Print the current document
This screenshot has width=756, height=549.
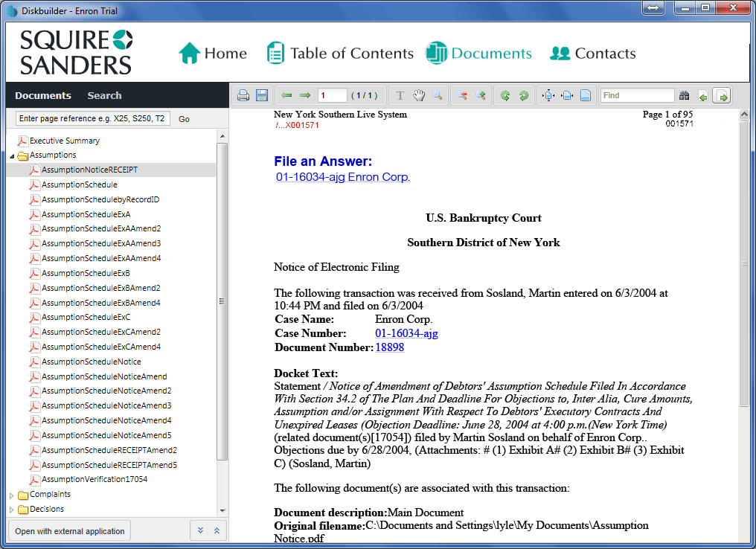tap(243, 95)
